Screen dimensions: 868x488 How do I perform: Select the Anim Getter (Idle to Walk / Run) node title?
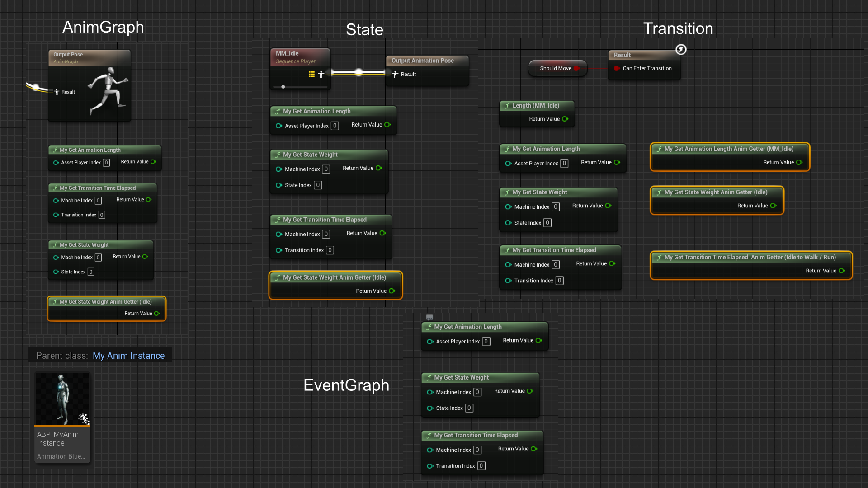tap(750, 257)
